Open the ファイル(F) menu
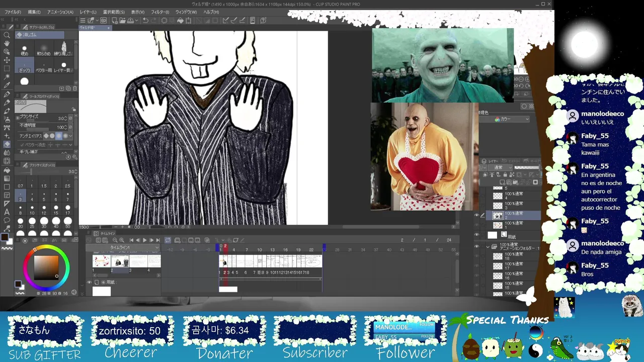The height and width of the screenshot is (362, 644). tap(12, 12)
